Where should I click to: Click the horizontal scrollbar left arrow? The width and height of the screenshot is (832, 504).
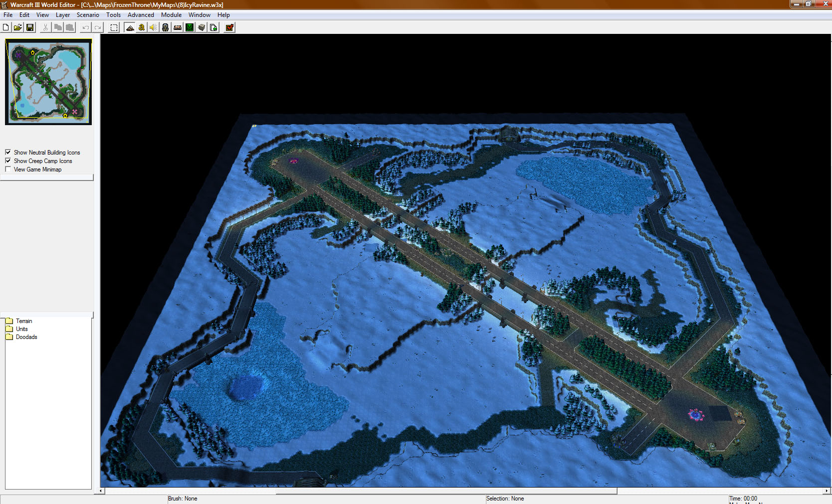101,491
